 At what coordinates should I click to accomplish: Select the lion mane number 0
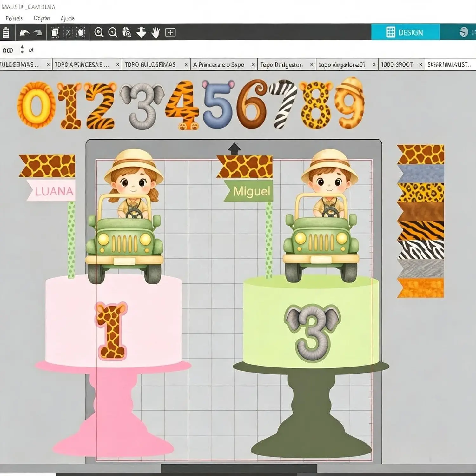[x=36, y=105]
